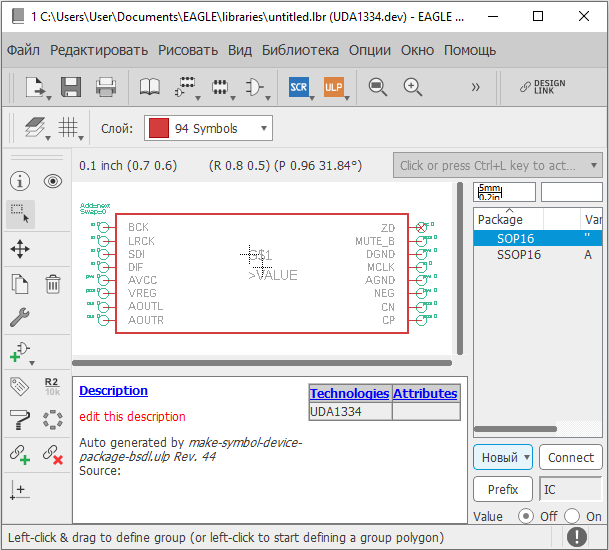This screenshot has height=550, width=609.
Task: Open the Вид menu
Action: [240, 50]
